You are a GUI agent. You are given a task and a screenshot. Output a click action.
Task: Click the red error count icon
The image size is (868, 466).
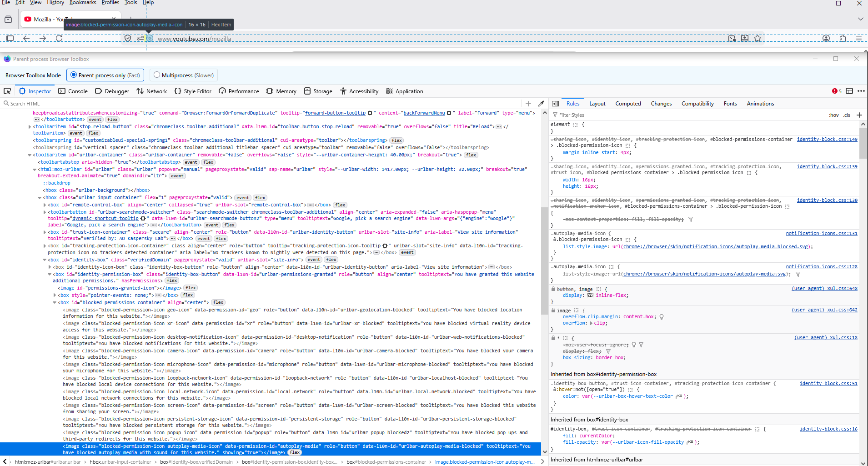tap(836, 91)
